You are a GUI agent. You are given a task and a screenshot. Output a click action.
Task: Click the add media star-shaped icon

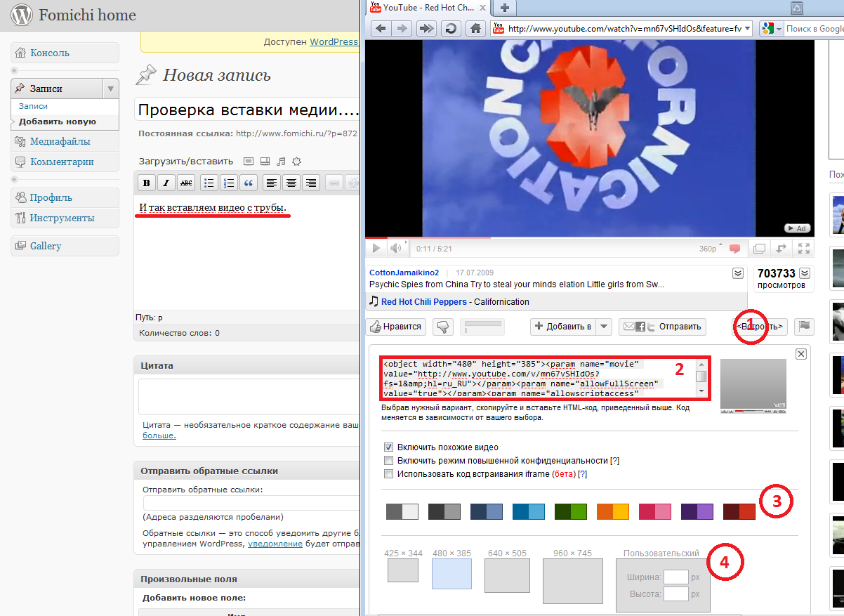pos(297,161)
